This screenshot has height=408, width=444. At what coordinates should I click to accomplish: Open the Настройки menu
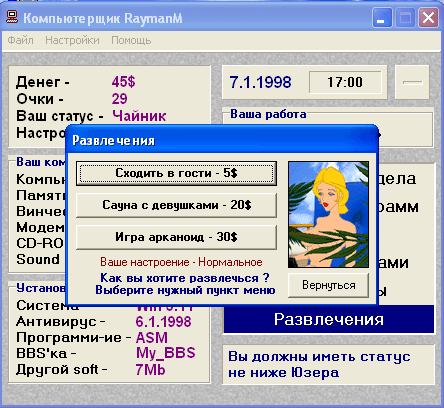[x=72, y=40]
